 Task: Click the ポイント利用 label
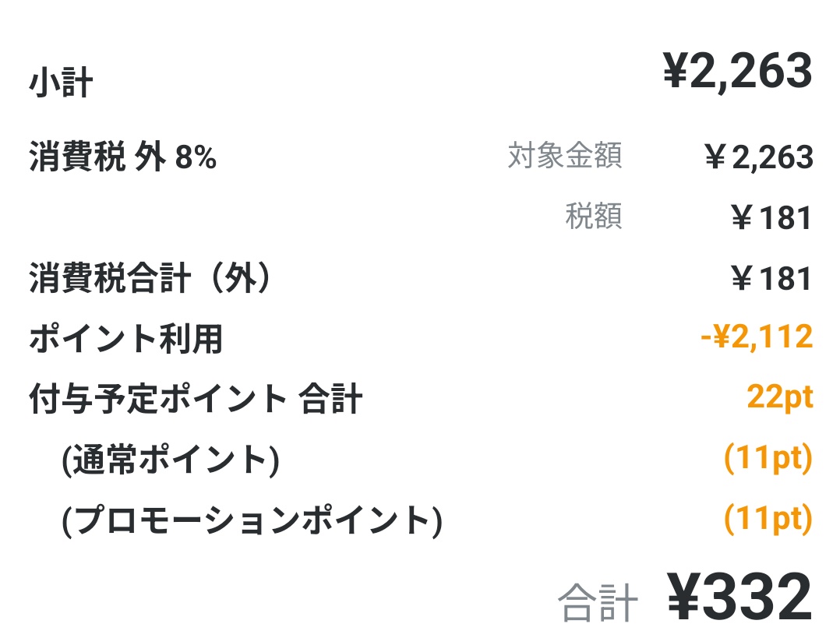coord(126,340)
